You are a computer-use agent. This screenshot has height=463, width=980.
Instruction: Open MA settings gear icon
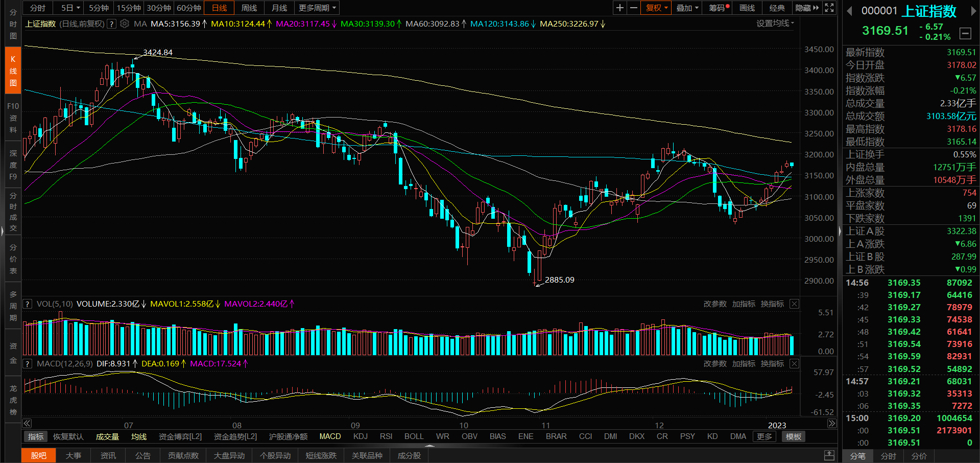(x=125, y=24)
